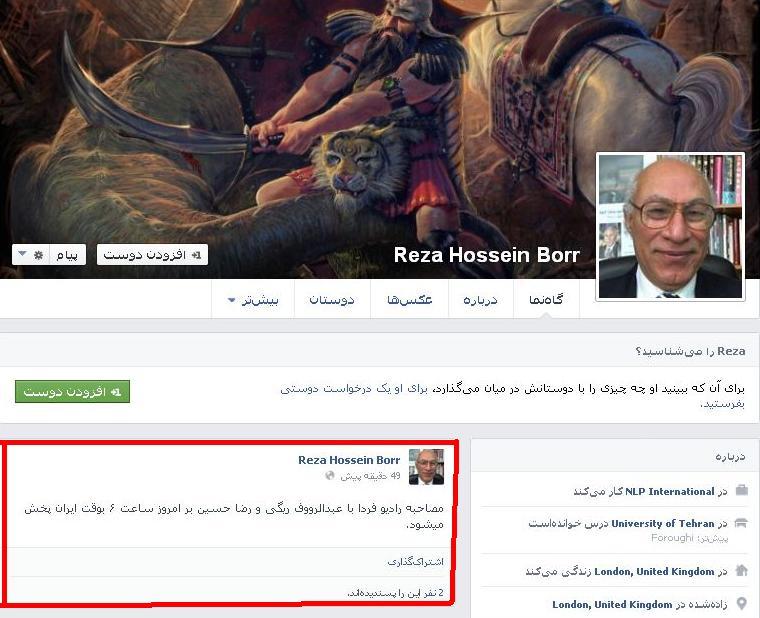The width and height of the screenshot is (760, 618).
Task: Open the درباره about tab
Action: (x=480, y=299)
